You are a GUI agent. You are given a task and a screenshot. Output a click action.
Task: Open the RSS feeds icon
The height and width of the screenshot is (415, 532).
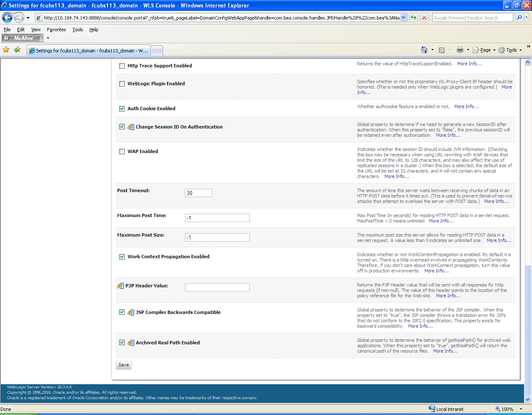(442, 50)
